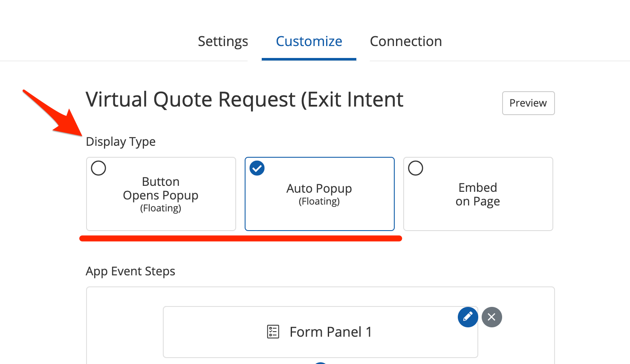Click the Virtual Quote Request title heading
Screen dimensions: 630x364
[244, 100]
